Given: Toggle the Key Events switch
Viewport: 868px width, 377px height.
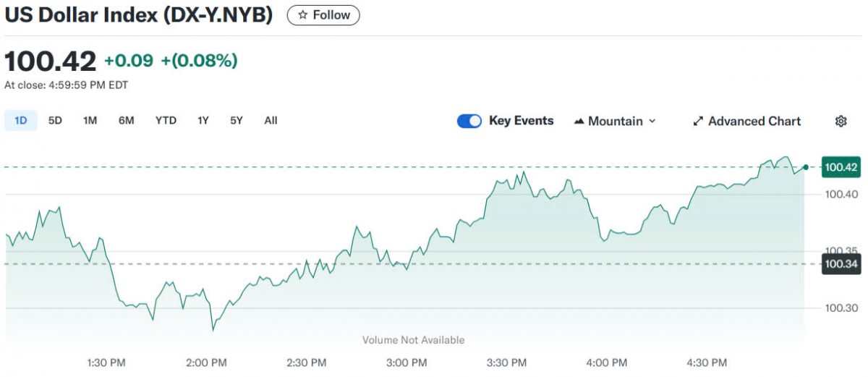Looking at the screenshot, I should [x=469, y=122].
